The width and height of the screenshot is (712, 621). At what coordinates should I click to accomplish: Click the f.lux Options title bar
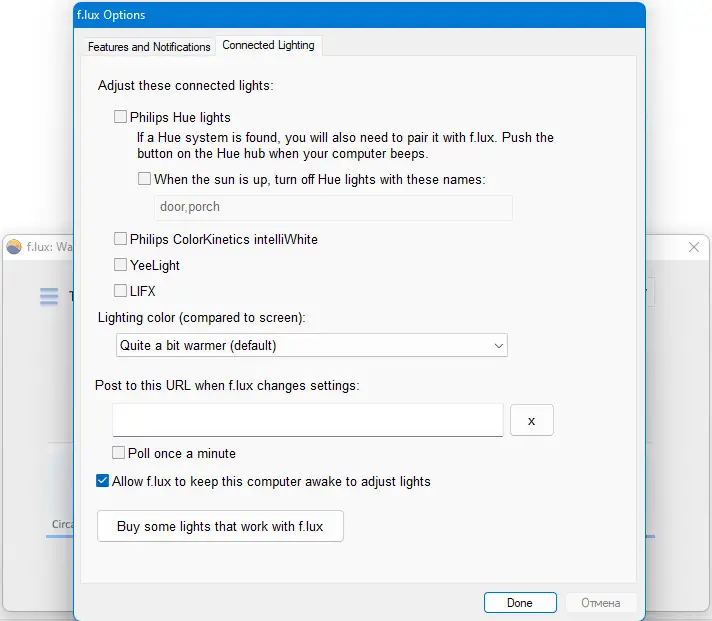(350, 15)
